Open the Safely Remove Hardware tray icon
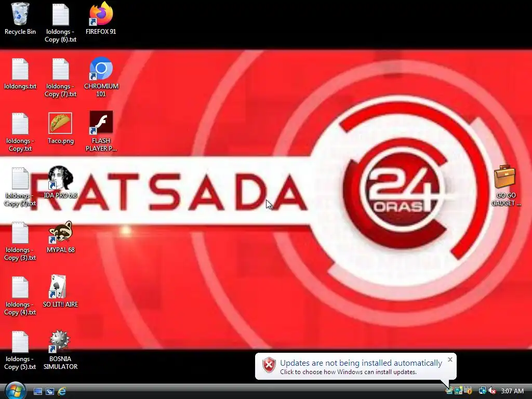The width and height of the screenshot is (532, 399). [449, 391]
